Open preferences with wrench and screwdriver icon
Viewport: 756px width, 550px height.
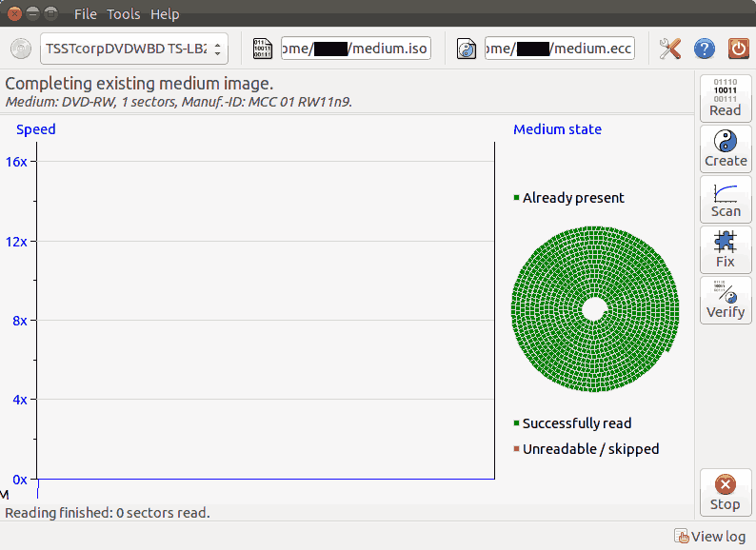[670, 49]
